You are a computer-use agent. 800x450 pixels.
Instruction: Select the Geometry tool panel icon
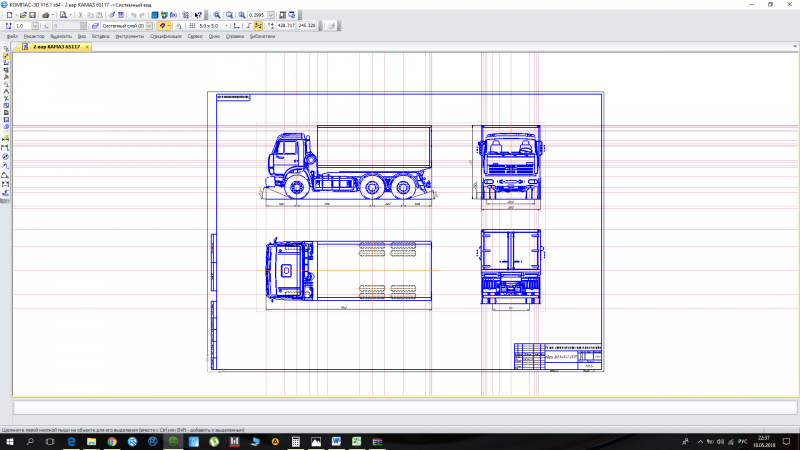click(6, 56)
